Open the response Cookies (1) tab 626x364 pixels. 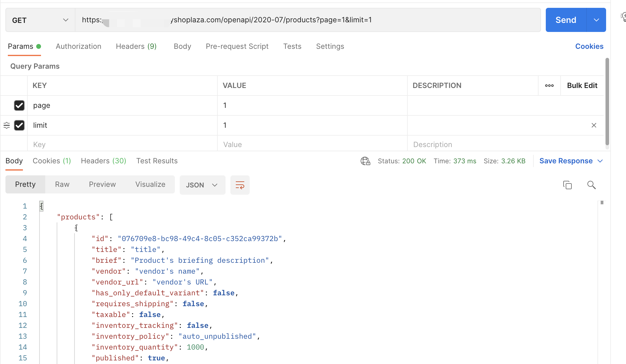(x=52, y=161)
